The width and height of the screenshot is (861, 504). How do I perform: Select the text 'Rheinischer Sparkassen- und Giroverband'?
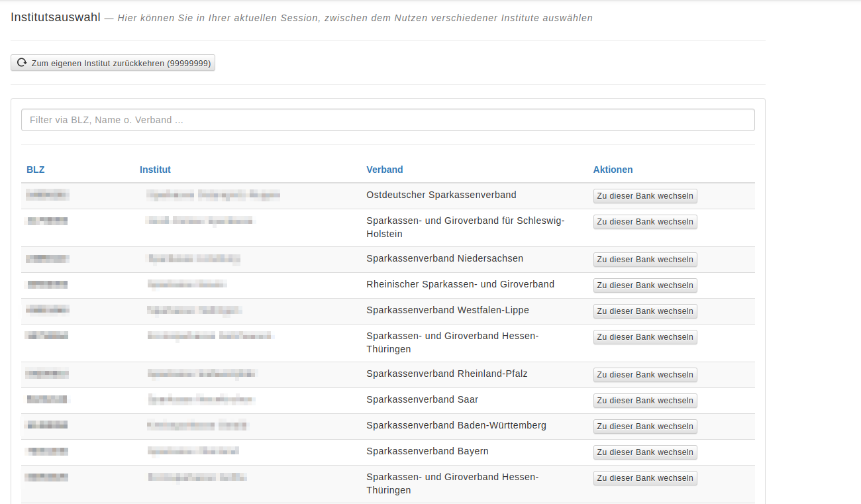[x=460, y=284]
